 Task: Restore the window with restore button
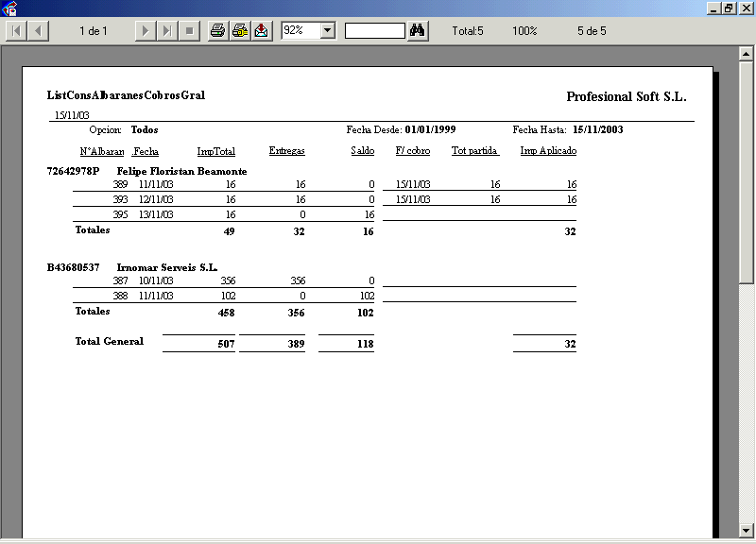pyautogui.click(x=729, y=8)
